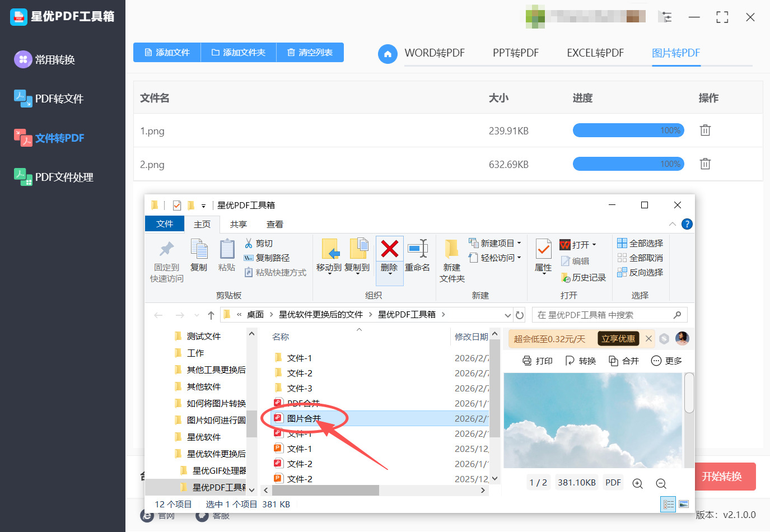The width and height of the screenshot is (770, 532).
Task: Open the settings menu icon in title bar
Action: (666, 17)
